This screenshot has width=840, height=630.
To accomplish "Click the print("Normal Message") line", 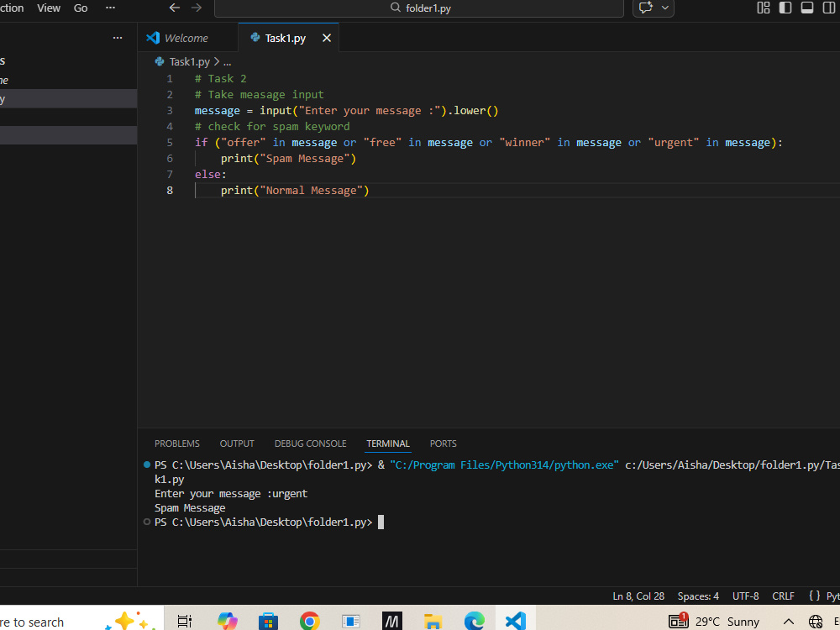I will (x=295, y=190).
